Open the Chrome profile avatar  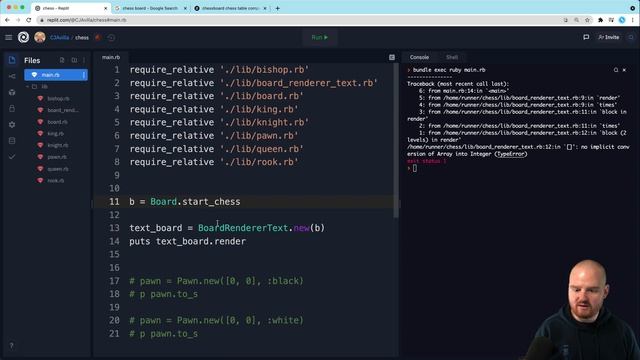[x=622, y=20]
